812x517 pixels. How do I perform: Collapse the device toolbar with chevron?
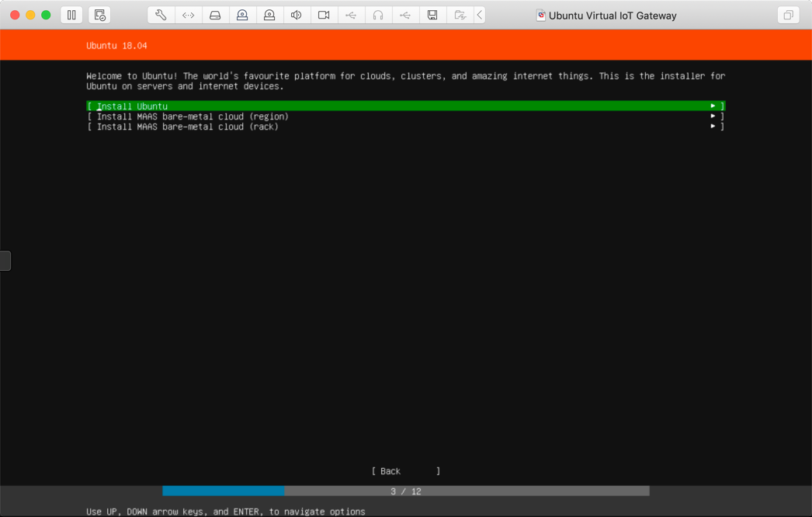coord(480,15)
